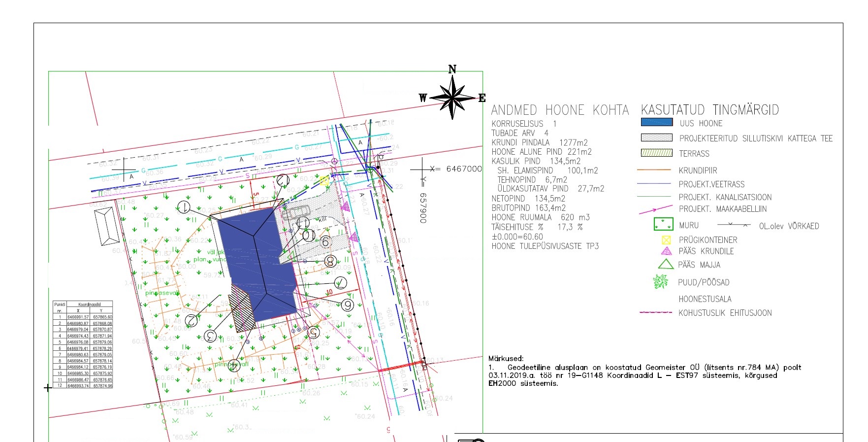Click the Koordinaadid header in the points table
This screenshot has height=442, width=868.
(x=89, y=305)
